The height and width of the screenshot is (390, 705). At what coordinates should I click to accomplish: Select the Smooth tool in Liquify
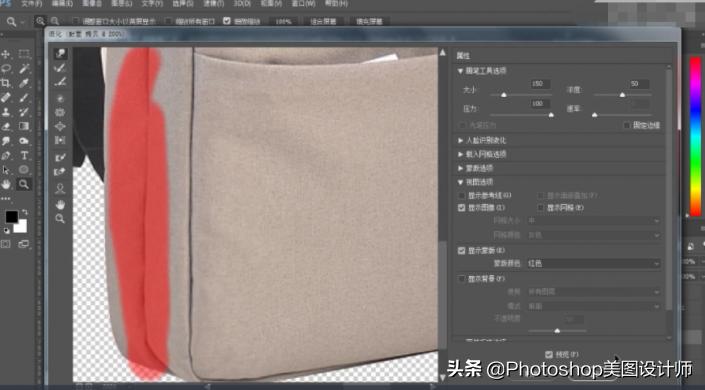[x=60, y=82]
